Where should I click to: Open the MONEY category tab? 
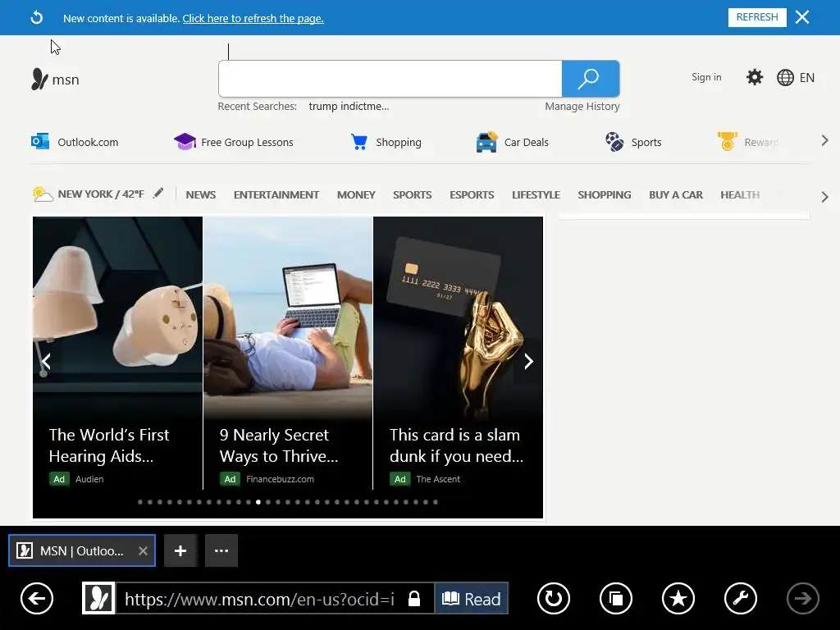coord(356,195)
